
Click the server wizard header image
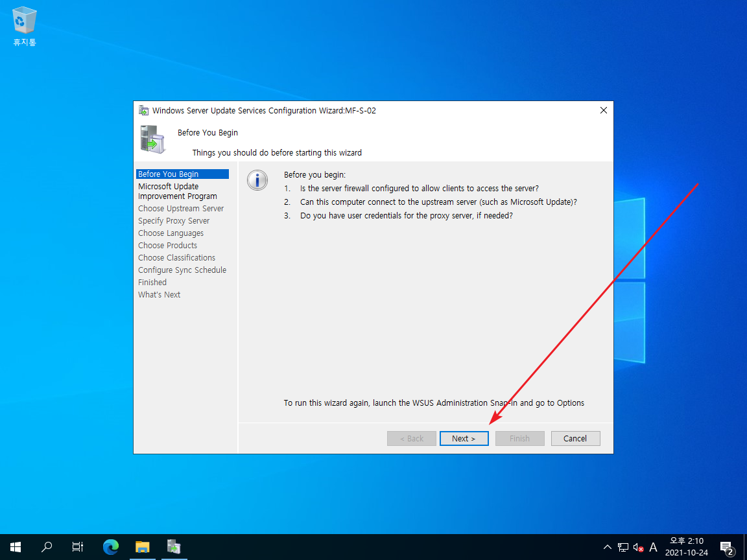coord(153,139)
